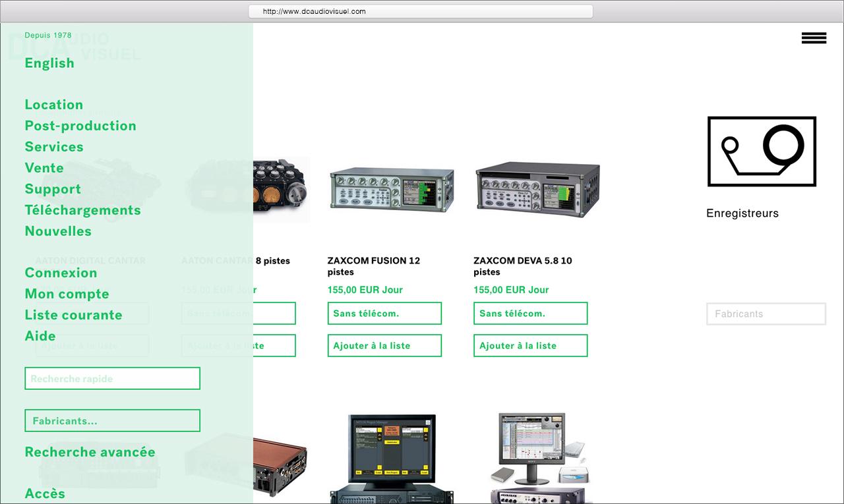This screenshot has height=504, width=844.
Task: Click the browser address bar
Action: pos(421,11)
